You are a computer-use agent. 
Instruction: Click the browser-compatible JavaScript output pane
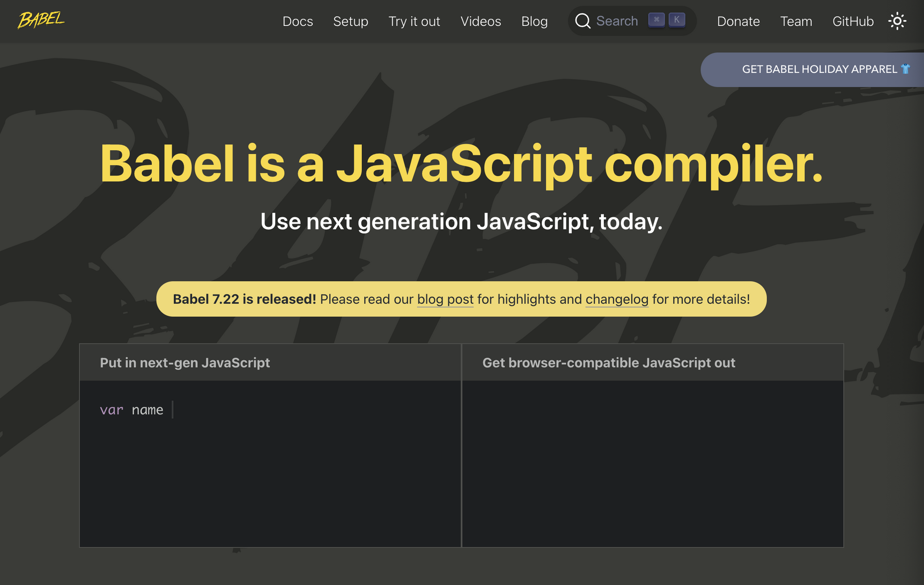(x=652, y=462)
